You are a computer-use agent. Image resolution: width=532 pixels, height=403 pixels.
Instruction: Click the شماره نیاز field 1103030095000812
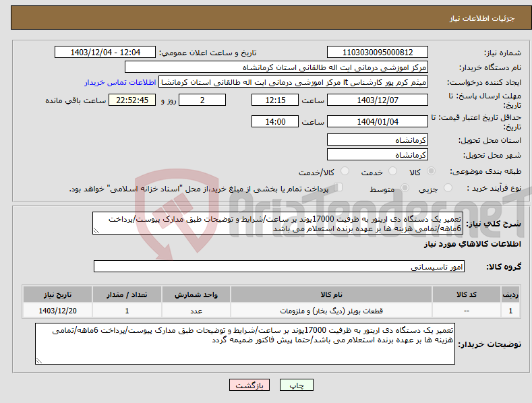[378, 53]
